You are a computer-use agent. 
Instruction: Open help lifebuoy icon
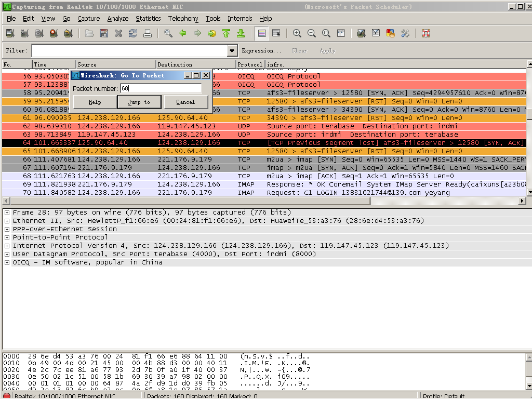coord(426,33)
